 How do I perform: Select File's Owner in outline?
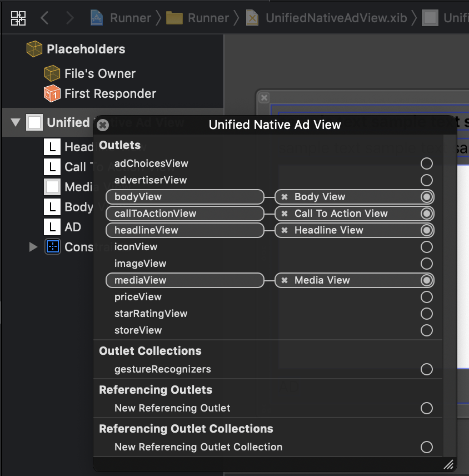coord(100,73)
